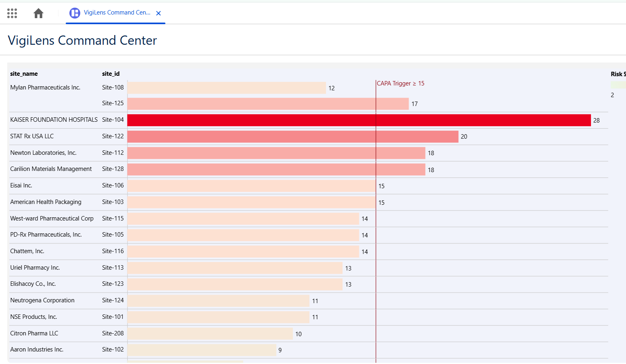
Task: Click the Site-113 bar valued 13
Action: [235, 268]
